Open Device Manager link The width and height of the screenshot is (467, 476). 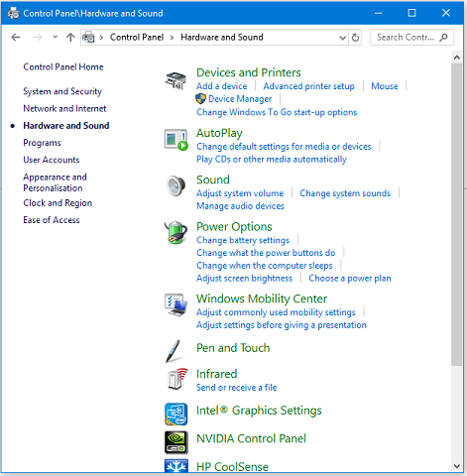pos(240,99)
